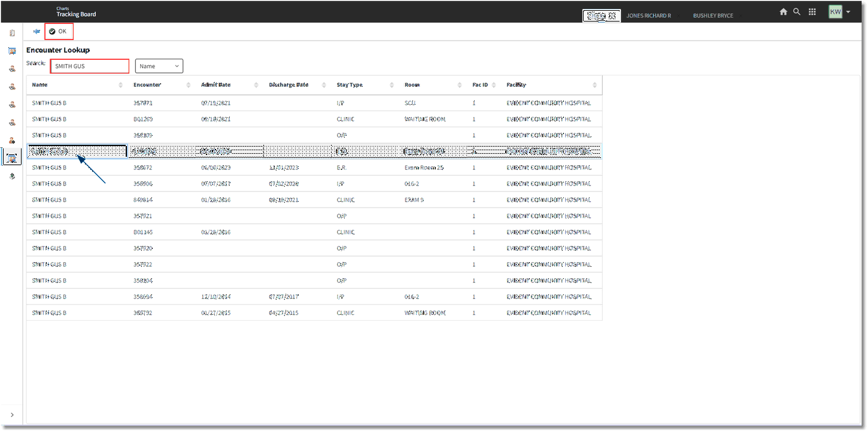
Task: Expand the user menu arrow beside KW
Action: [848, 12]
